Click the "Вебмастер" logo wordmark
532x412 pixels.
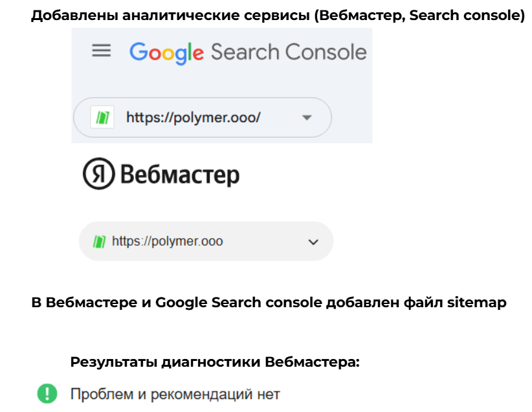pos(180,175)
